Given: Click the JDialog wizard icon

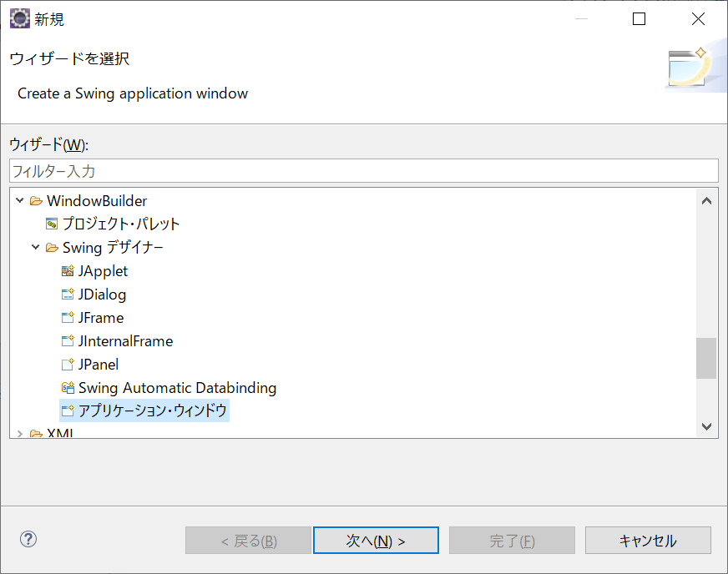Looking at the screenshot, I should click(68, 295).
